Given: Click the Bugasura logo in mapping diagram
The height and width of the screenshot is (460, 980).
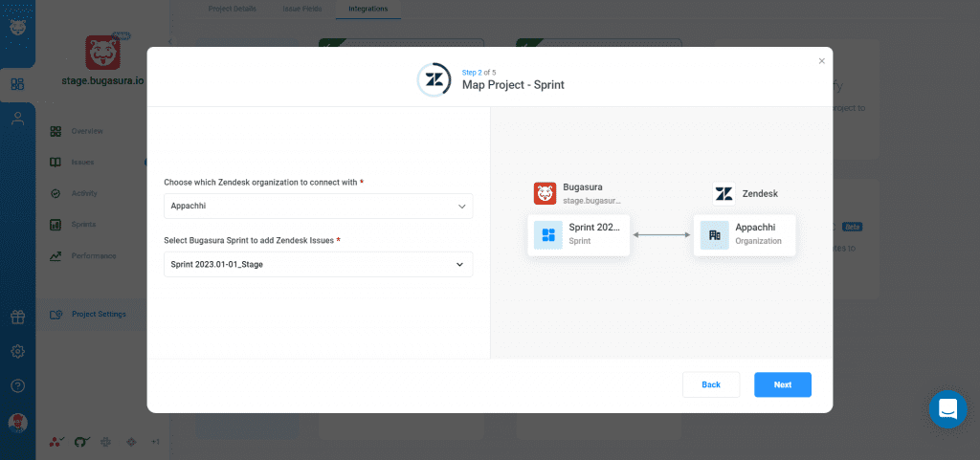Looking at the screenshot, I should [545, 193].
